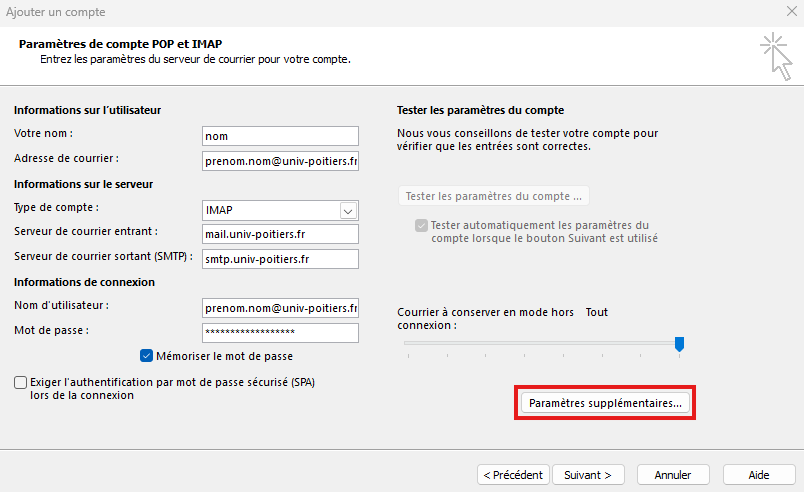The height and width of the screenshot is (492, 804).
Task: Toggle automatic account settings test checkbox
Action: click(x=421, y=225)
